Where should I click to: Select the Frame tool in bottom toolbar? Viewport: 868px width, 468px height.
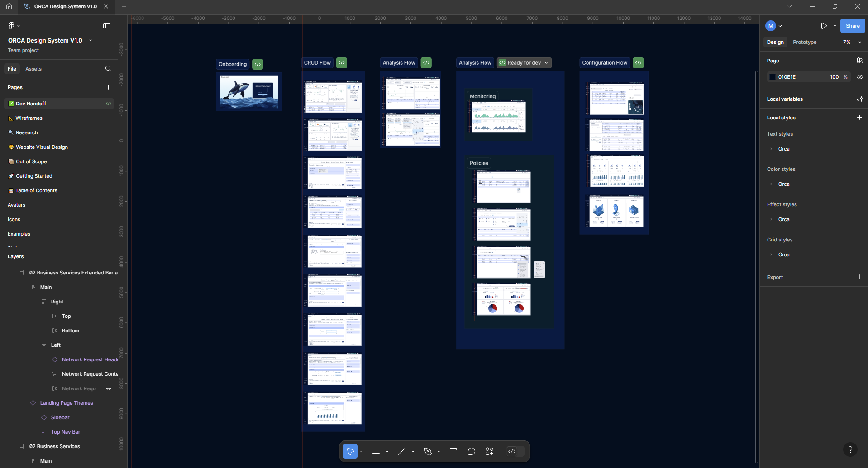pyautogui.click(x=376, y=451)
